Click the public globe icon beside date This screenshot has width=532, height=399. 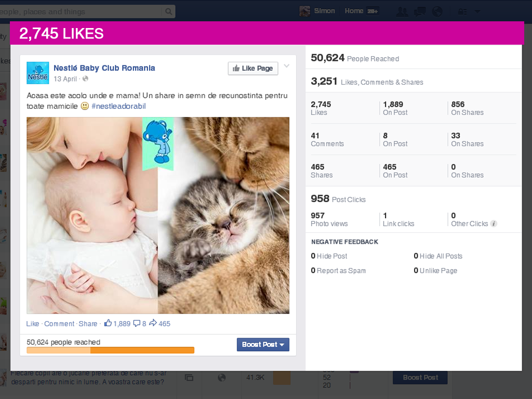(x=86, y=79)
